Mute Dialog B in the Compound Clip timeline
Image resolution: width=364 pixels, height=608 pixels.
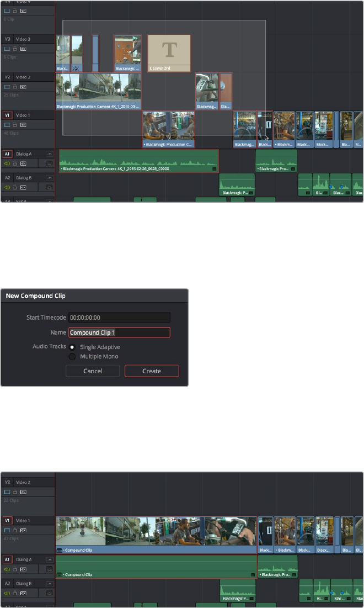pos(7,593)
